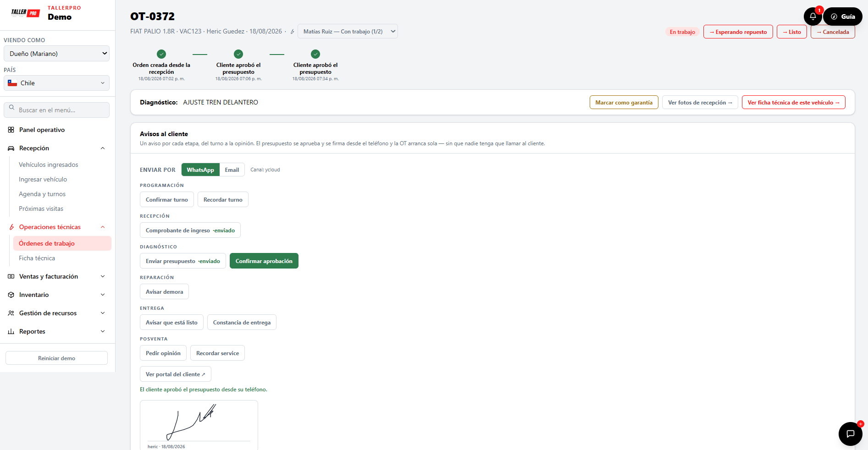Click Ver fotos de recepción

(700, 102)
